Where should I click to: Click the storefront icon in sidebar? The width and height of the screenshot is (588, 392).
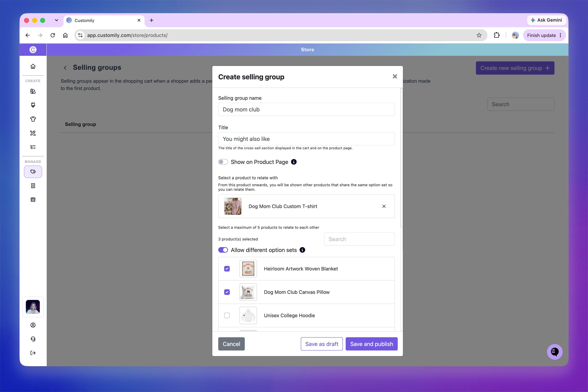point(33,200)
